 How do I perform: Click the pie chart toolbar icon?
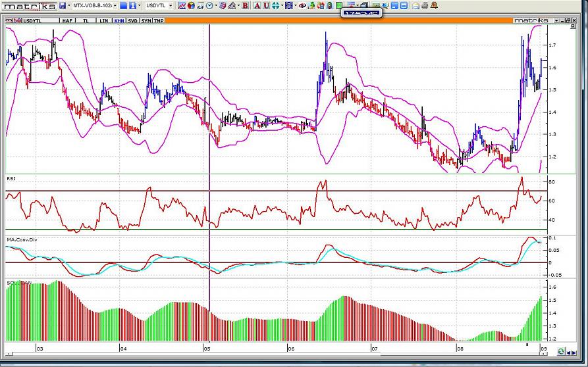click(x=191, y=5)
